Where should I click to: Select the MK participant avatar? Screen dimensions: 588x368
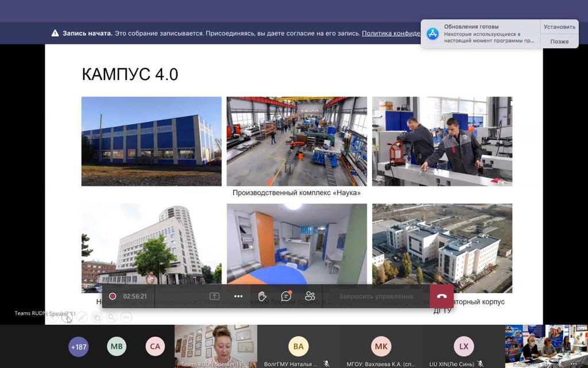point(381,347)
